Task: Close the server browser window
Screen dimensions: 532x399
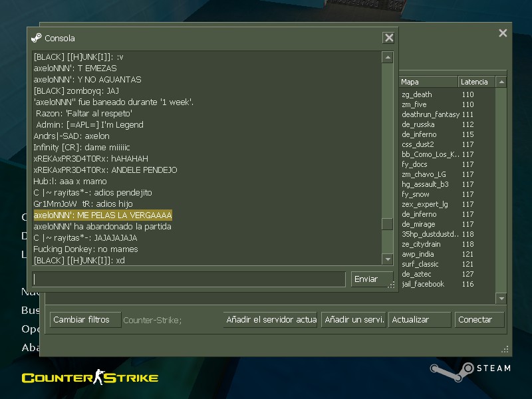Action: point(503,33)
